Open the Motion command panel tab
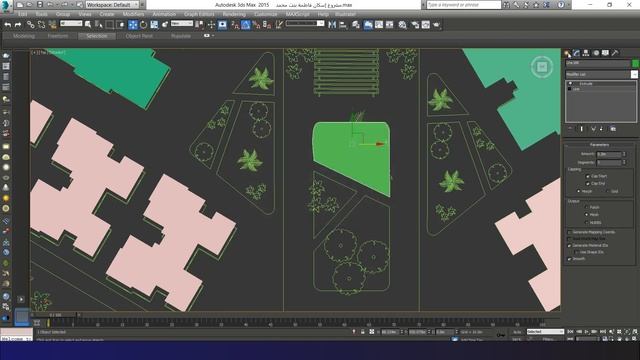 pos(596,53)
